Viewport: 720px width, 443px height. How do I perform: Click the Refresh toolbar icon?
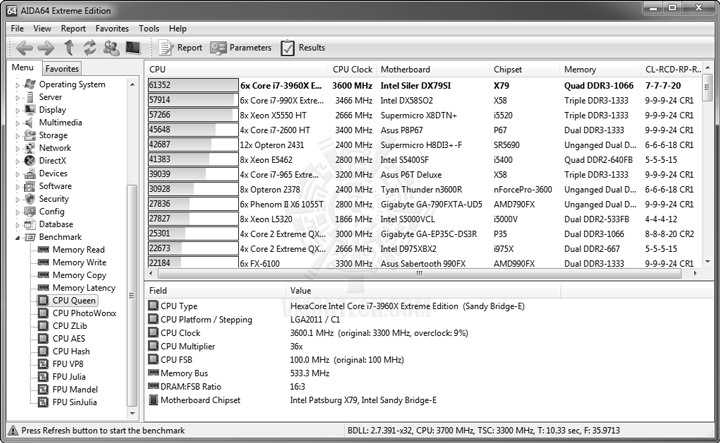point(90,47)
